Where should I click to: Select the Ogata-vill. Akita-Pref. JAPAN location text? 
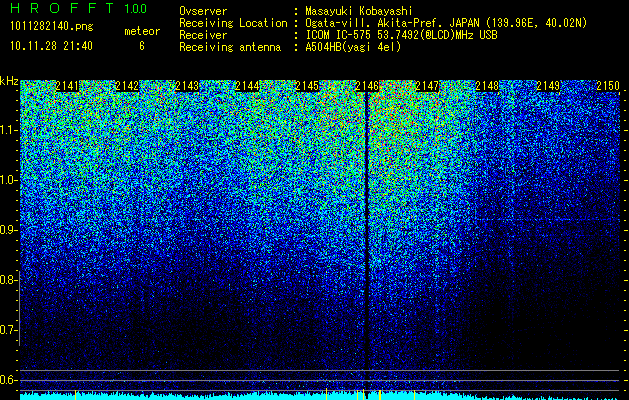coord(446,23)
